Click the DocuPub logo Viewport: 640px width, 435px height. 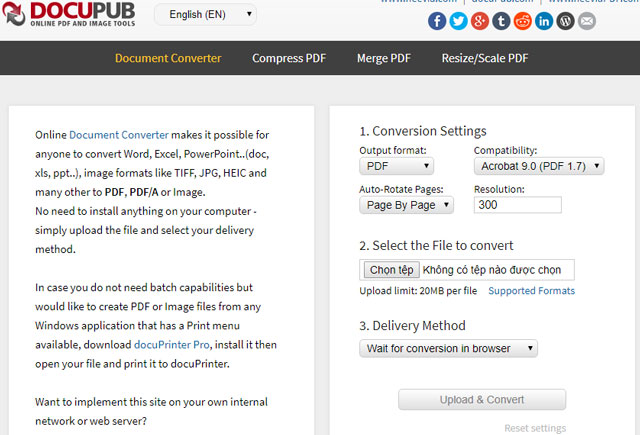point(69,14)
